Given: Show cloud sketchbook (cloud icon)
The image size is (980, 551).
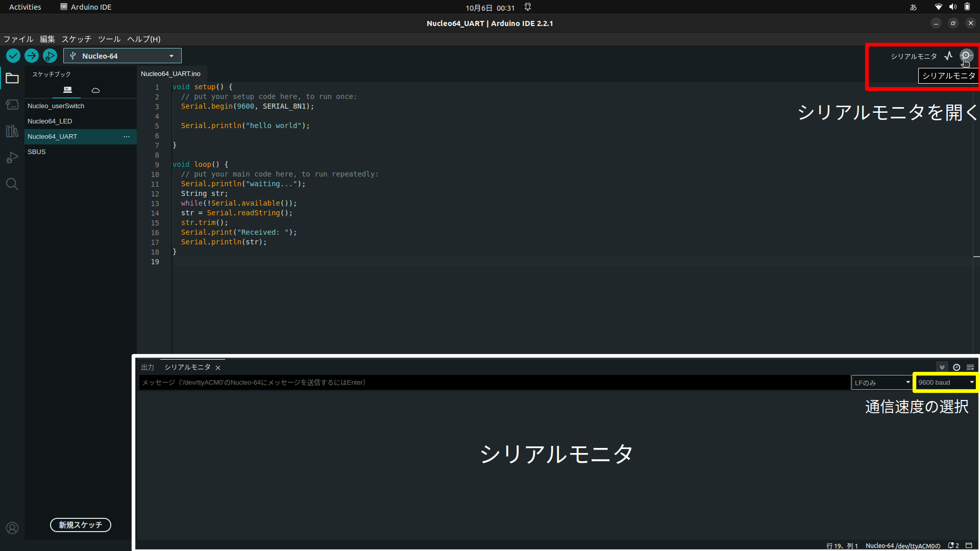Looking at the screenshot, I should 95,90.
